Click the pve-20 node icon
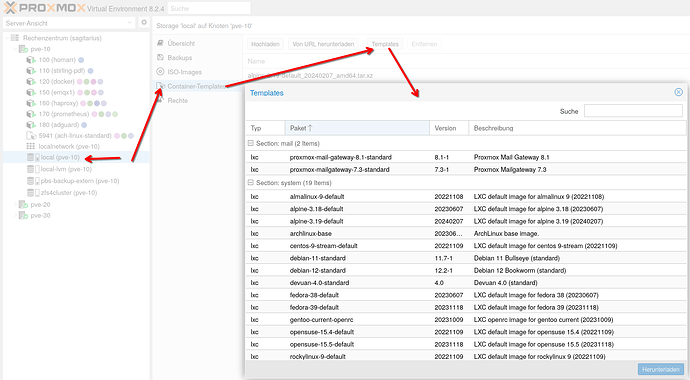The height and width of the screenshot is (380, 690). tap(23, 205)
